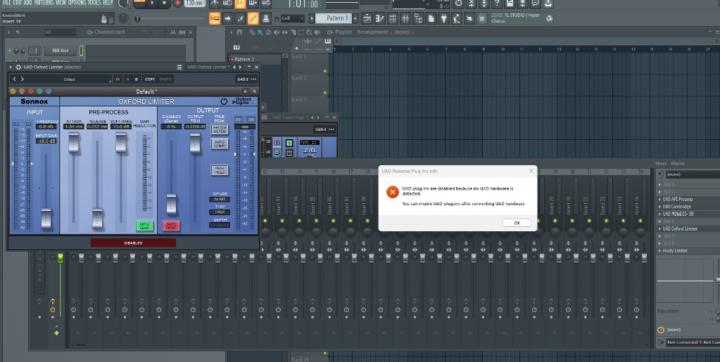Click the PASTE button in the plugin toolbar
Viewport: 720px width, 362px height.
click(x=166, y=79)
